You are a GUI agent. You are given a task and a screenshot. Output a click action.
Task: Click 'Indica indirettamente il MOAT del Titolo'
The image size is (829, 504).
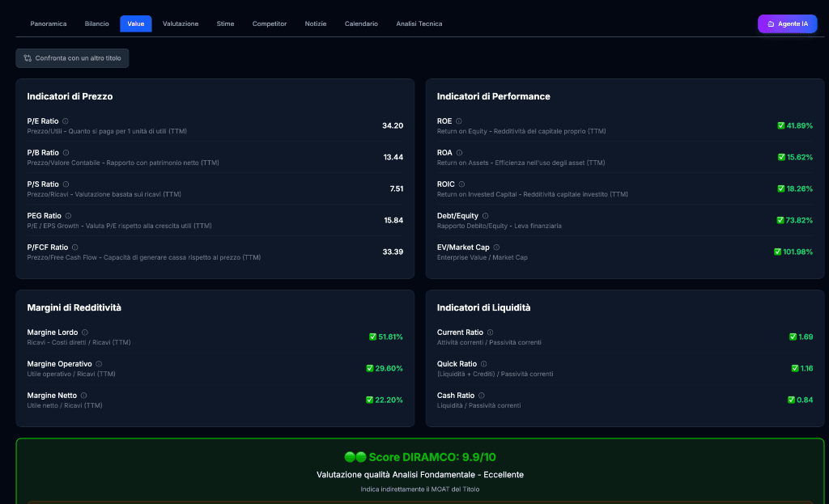point(420,489)
